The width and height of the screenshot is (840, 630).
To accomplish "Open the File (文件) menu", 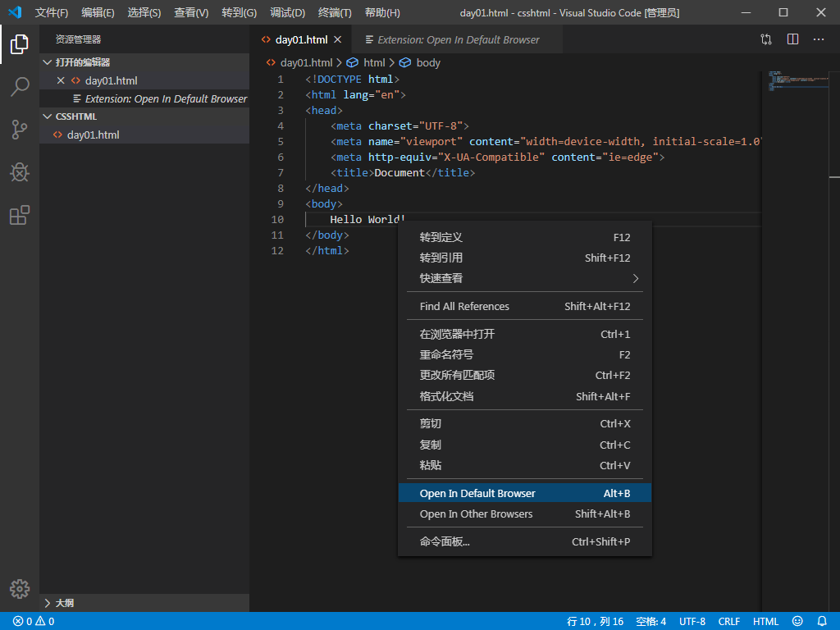I will (52, 12).
